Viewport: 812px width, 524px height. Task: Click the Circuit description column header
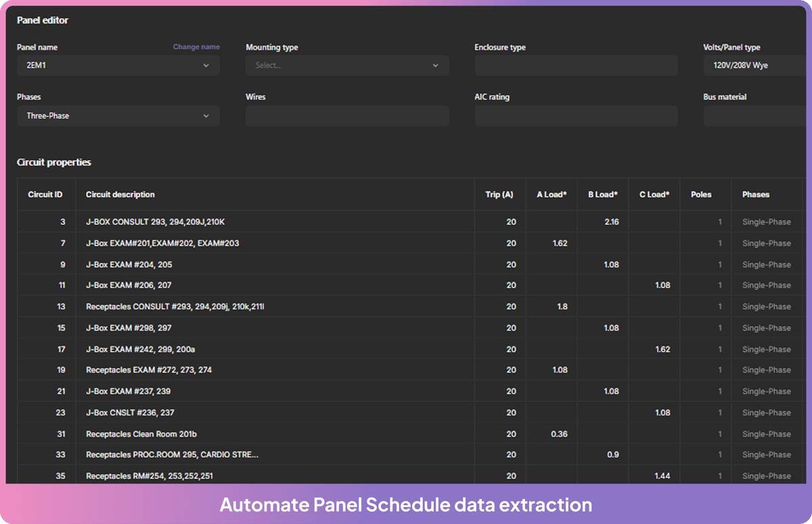coord(120,195)
